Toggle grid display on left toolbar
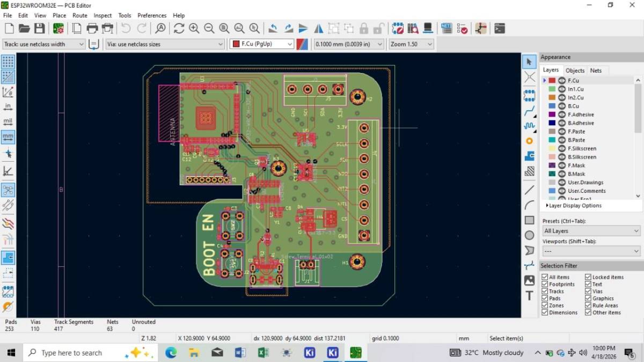 (8, 61)
